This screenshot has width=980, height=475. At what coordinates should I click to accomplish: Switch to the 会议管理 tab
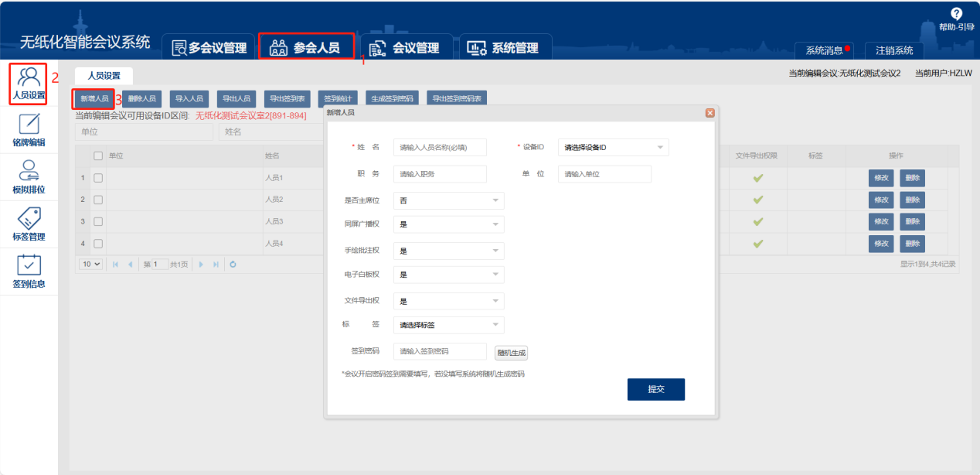tap(407, 48)
